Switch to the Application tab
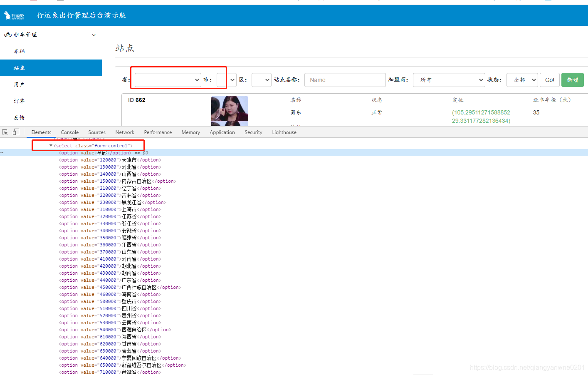Viewport: 588px width, 375px height. (x=222, y=132)
